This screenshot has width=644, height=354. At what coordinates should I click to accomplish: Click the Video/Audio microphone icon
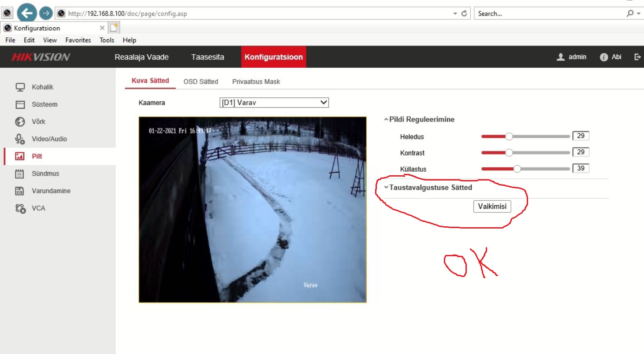coord(20,139)
